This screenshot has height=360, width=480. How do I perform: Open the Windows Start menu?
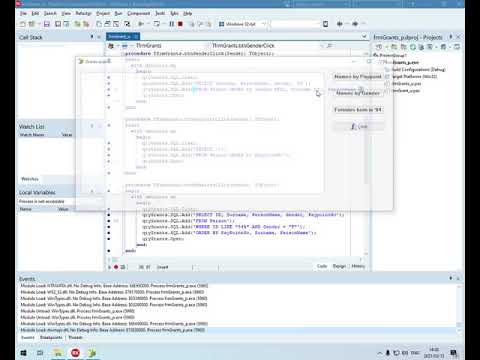pos(23,353)
